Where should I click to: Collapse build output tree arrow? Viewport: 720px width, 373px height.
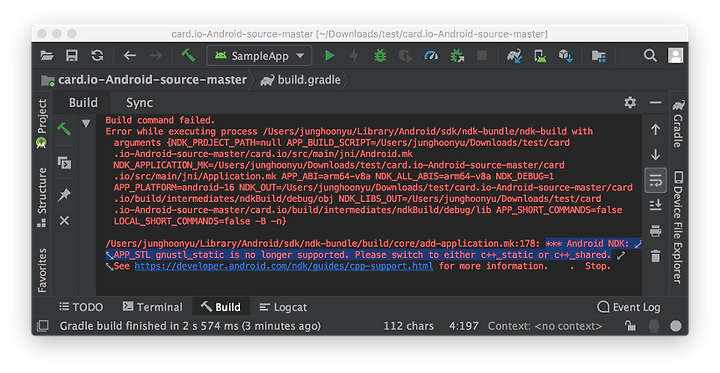click(x=86, y=123)
